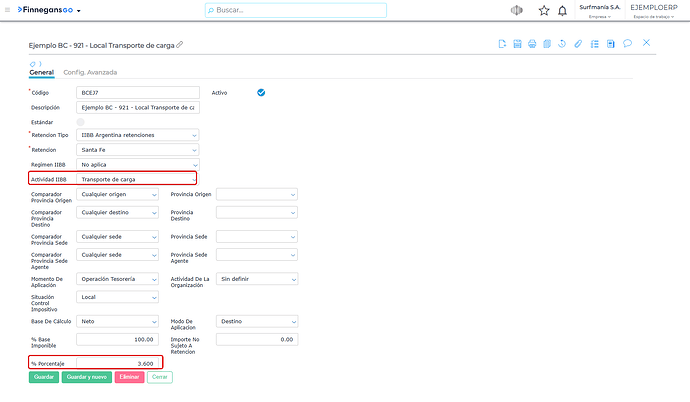The height and width of the screenshot is (402, 690).
Task: Open Surfmania S.A. Empresa selector
Action: (600, 11)
